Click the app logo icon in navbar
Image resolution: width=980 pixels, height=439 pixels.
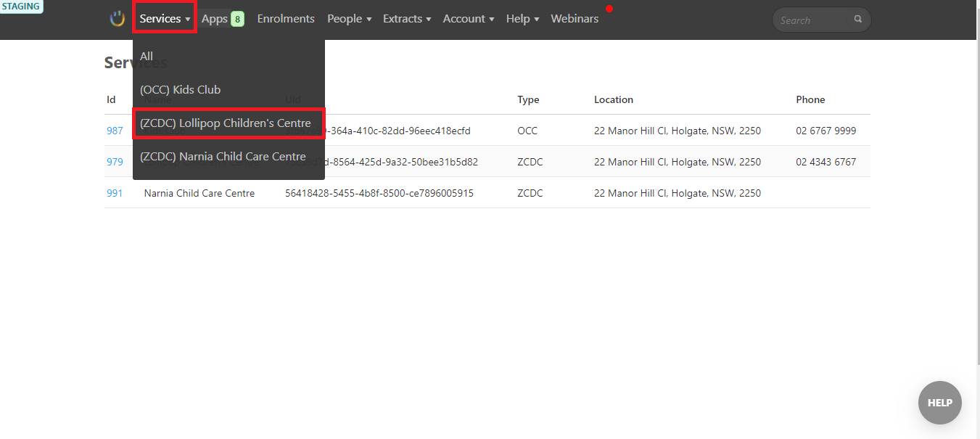click(118, 19)
